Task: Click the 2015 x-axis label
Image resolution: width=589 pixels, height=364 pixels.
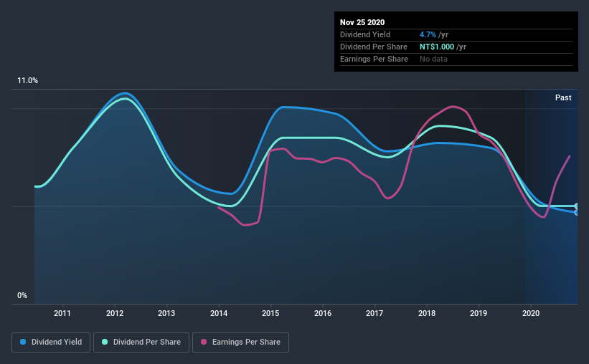Action: [x=270, y=313]
